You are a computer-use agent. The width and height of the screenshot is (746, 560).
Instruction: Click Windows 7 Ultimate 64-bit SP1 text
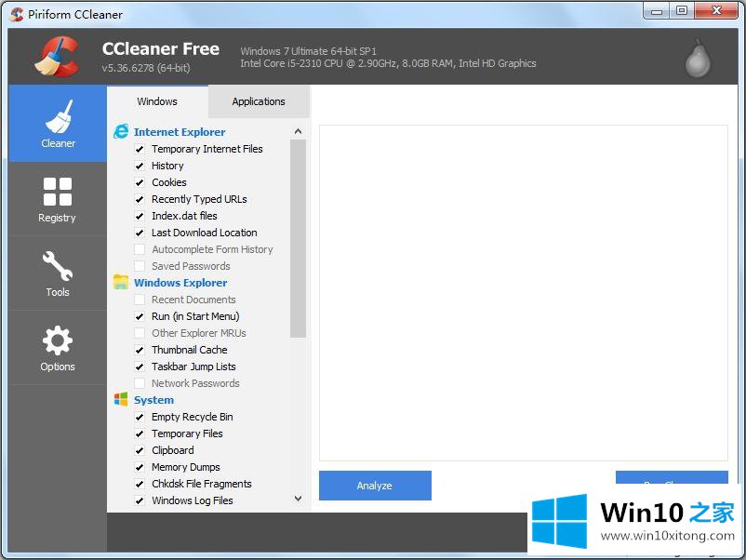(x=308, y=51)
